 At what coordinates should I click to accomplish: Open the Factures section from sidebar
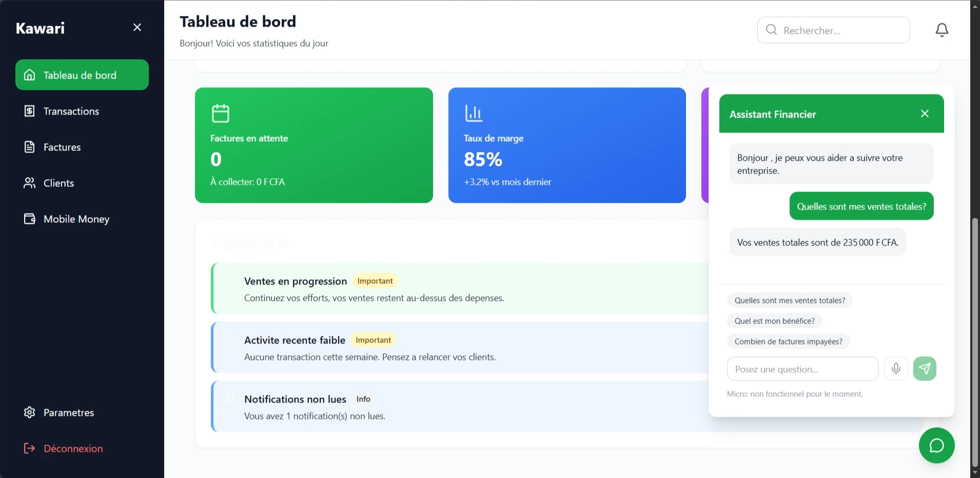61,147
